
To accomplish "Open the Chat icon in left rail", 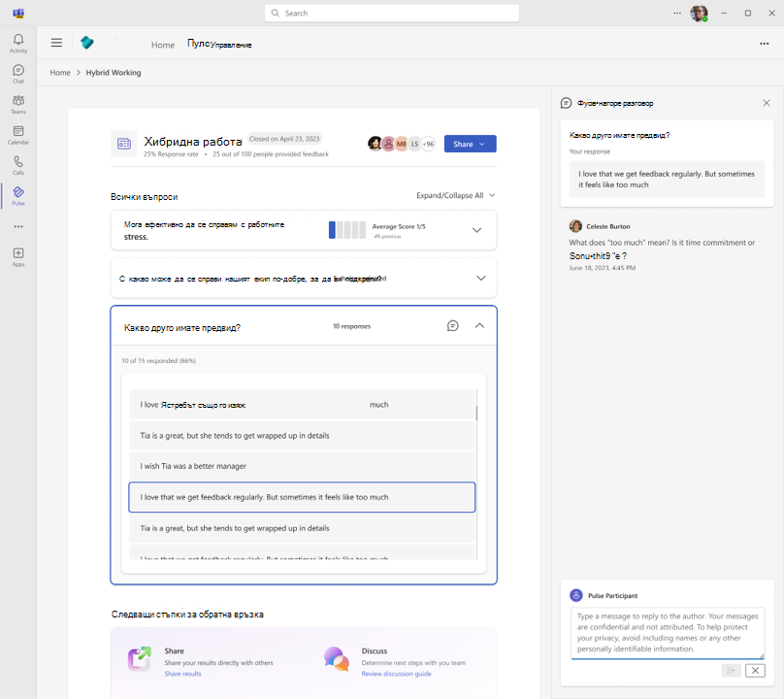I will tap(17, 74).
